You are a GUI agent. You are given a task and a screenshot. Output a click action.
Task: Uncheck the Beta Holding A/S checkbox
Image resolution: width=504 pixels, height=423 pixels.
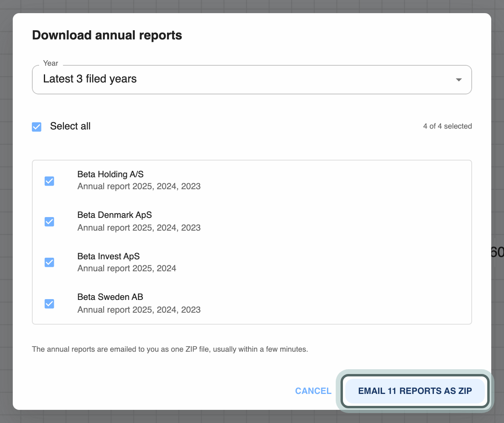click(49, 181)
